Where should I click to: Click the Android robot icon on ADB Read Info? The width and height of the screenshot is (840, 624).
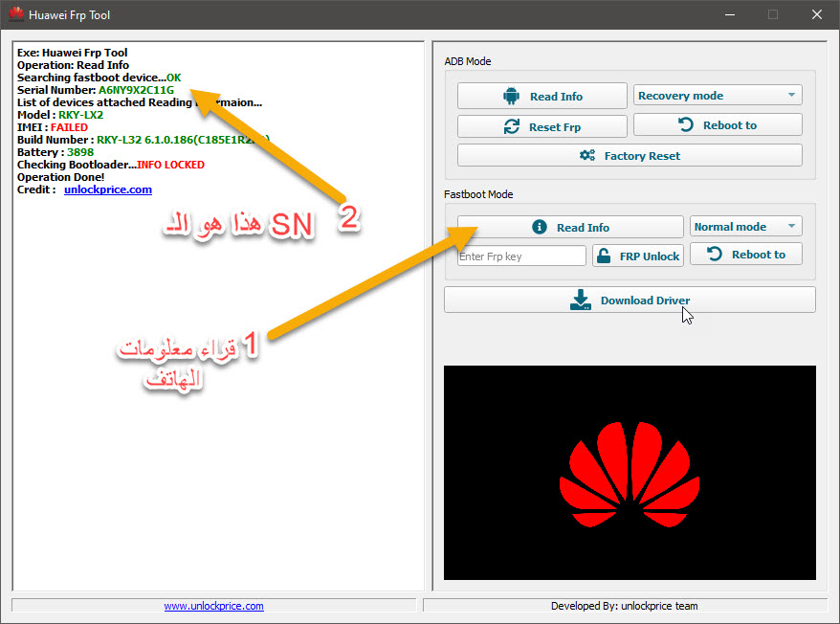(x=511, y=96)
